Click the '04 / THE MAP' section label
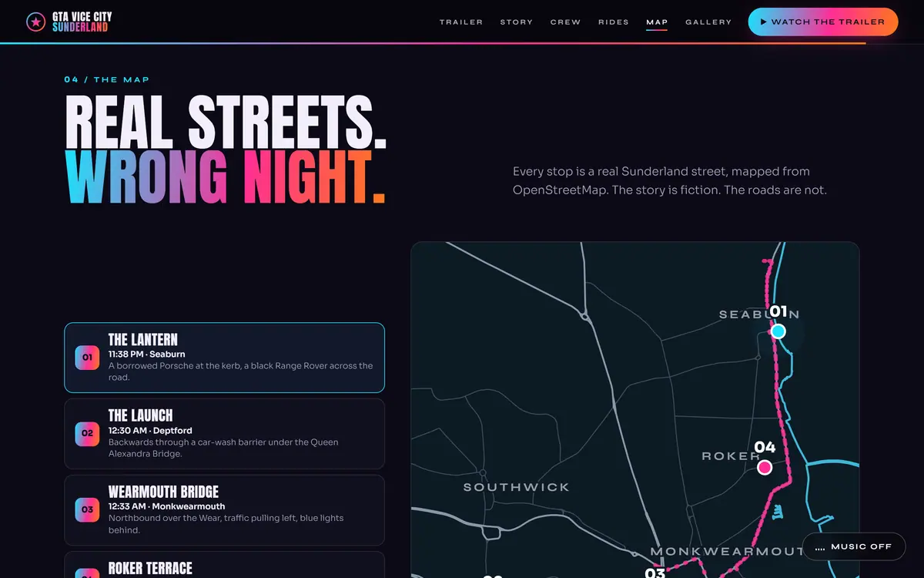Viewport: 924px width, 578px height. coord(107,79)
